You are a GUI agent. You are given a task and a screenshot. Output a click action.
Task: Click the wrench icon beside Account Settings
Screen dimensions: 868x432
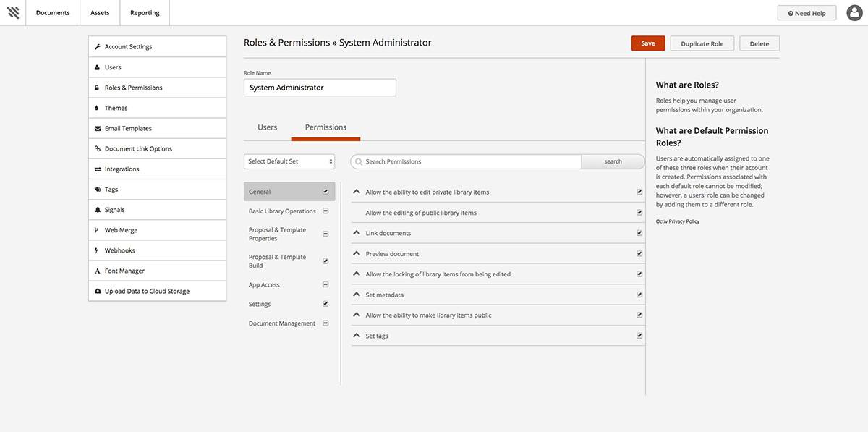[x=98, y=47]
